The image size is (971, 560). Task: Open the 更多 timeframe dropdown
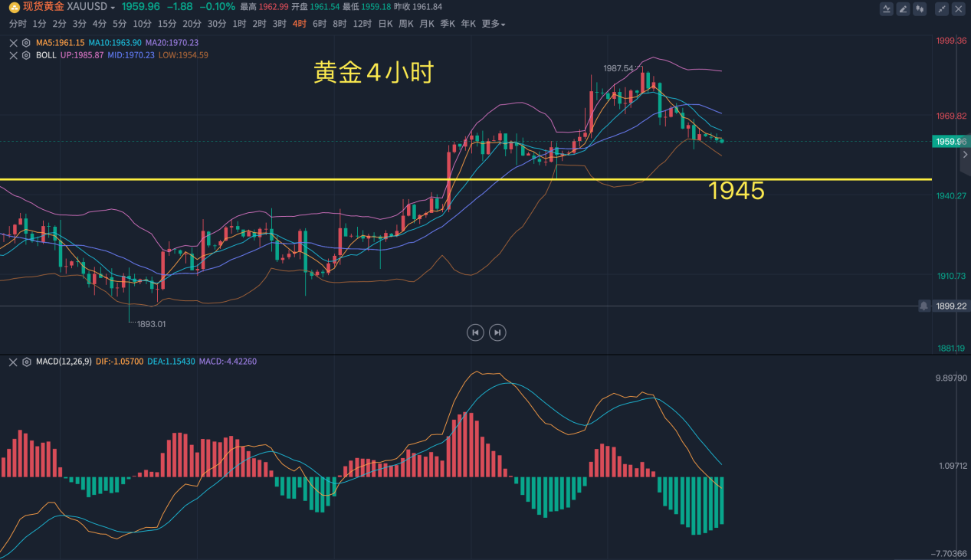493,24
